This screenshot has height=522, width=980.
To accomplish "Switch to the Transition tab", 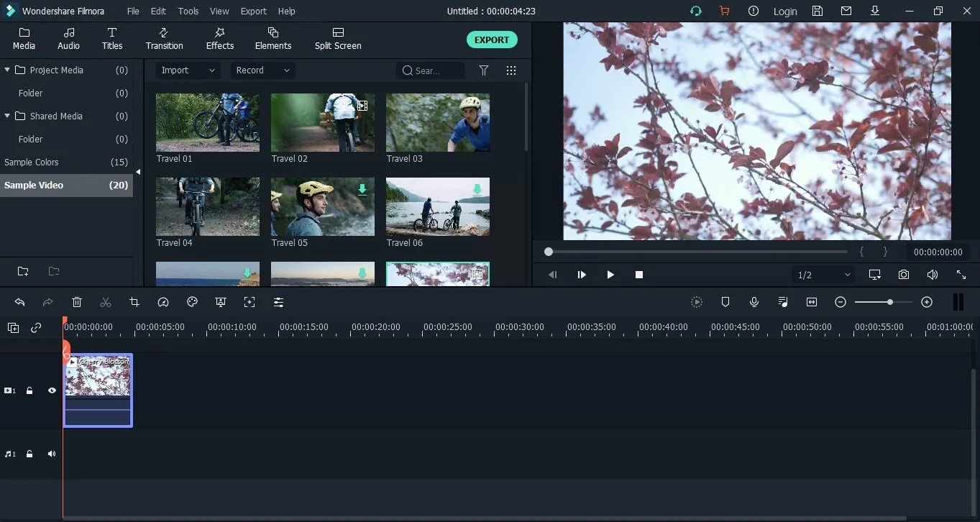I will coord(164,39).
